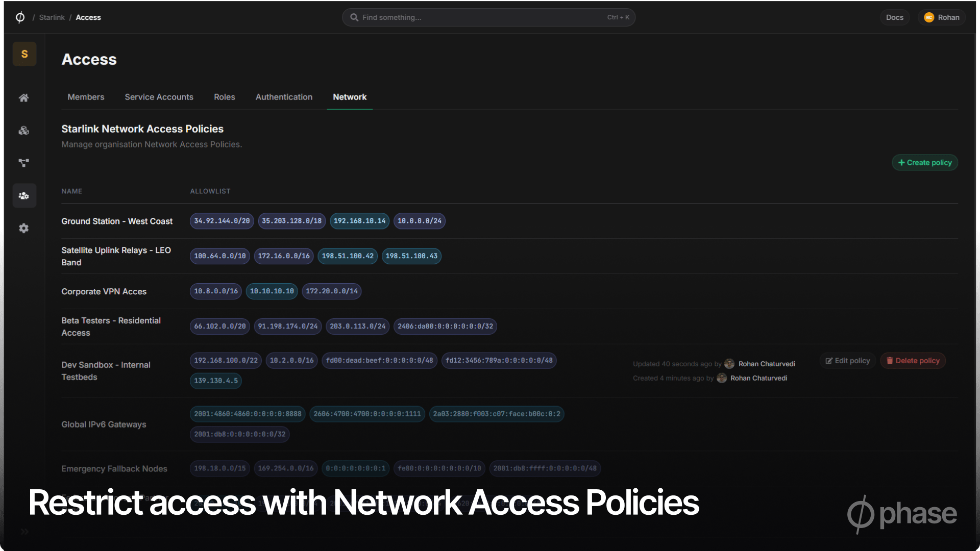Click the 91.198.174.0/24 allowlist chip
Image resolution: width=980 pixels, height=551 pixels.
pos(288,327)
